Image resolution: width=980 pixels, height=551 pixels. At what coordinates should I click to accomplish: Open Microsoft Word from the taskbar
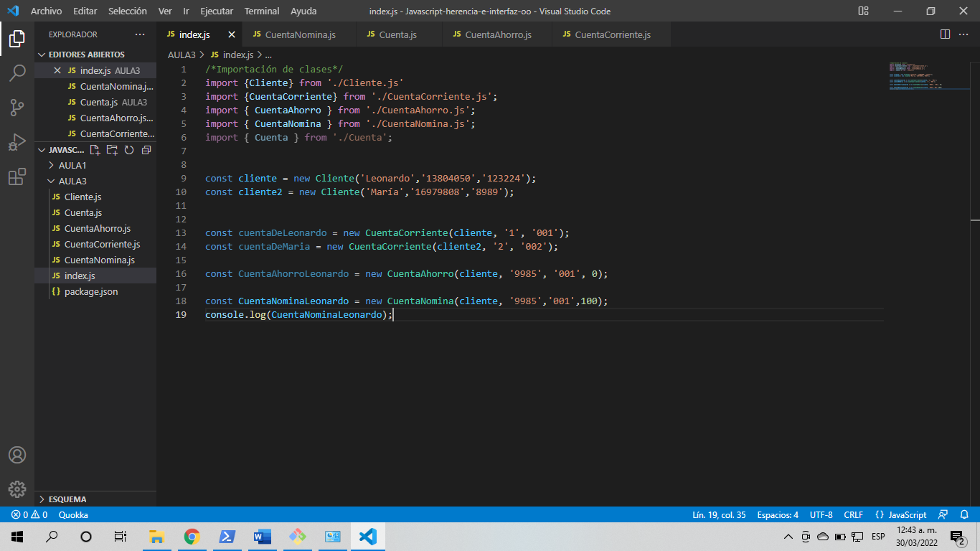pos(262,536)
